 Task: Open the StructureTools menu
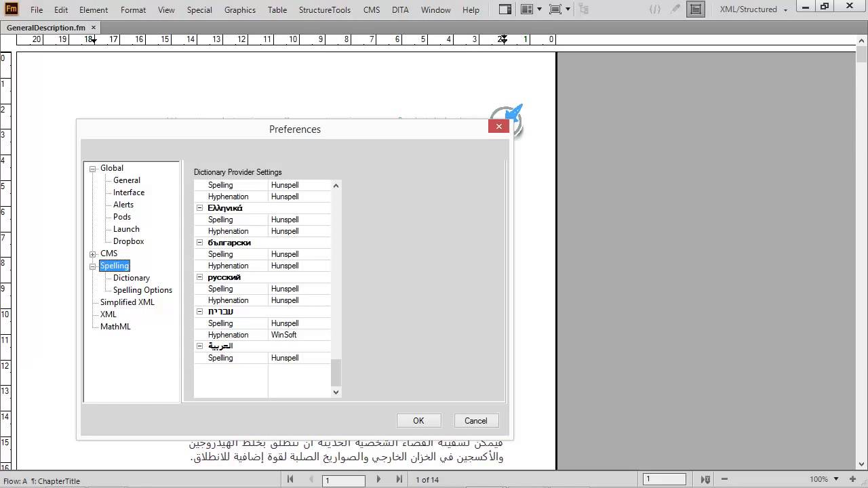pos(325,9)
